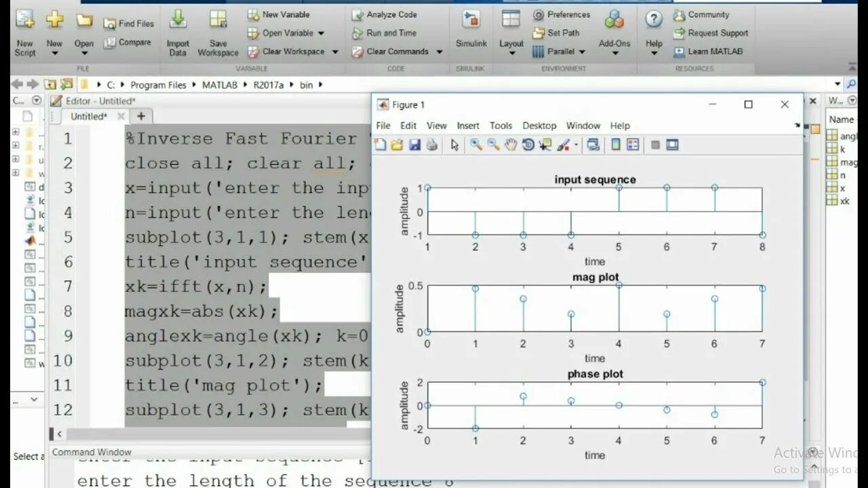Open the Desktop menu in Figure 1
This screenshot has height=488, width=868.
click(539, 125)
